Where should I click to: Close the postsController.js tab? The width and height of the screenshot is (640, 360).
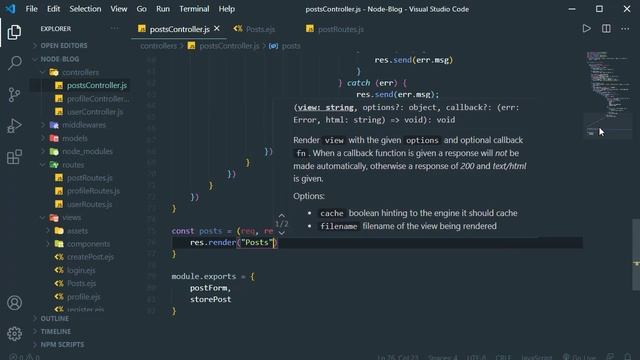(x=217, y=29)
